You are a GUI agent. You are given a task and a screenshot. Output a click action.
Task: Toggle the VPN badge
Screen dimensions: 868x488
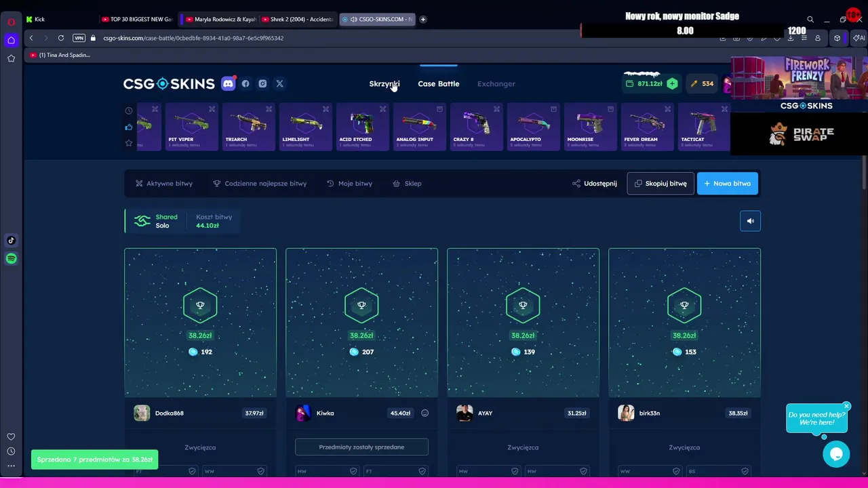79,38
